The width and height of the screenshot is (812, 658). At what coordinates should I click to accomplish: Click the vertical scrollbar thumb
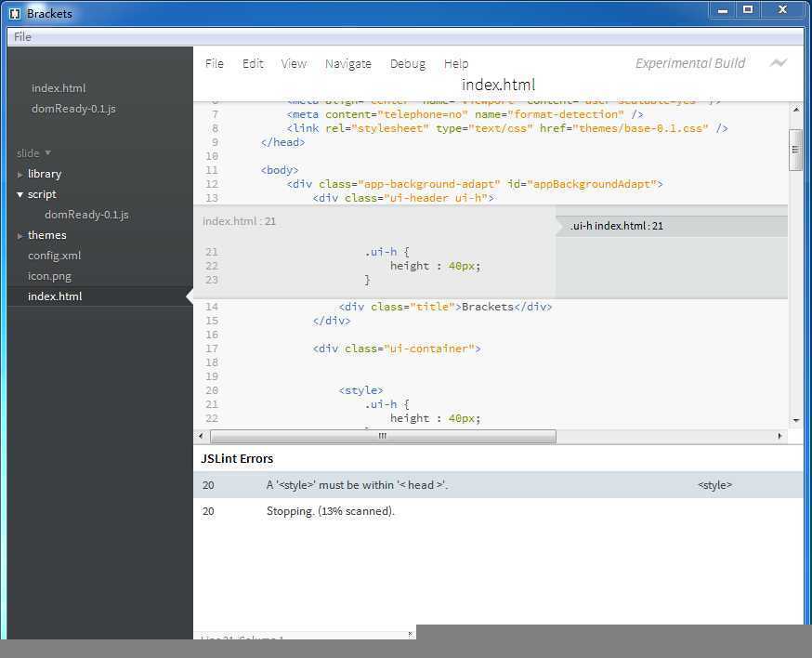click(x=796, y=150)
